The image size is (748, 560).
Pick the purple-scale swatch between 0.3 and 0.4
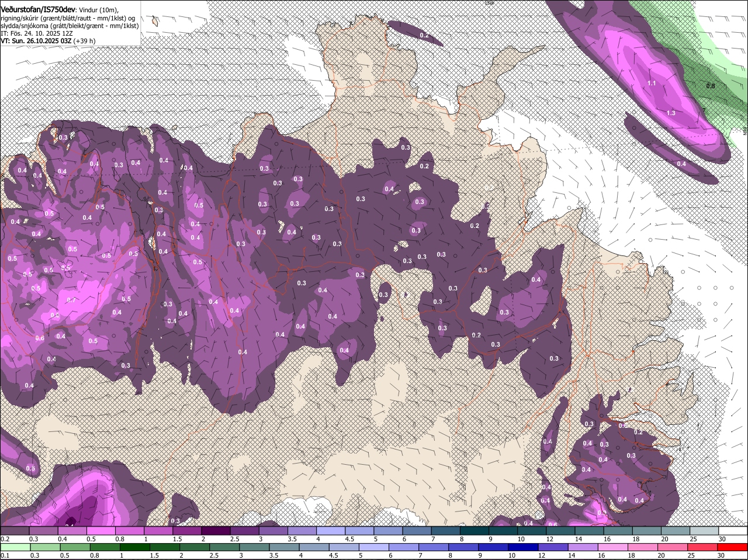(43, 531)
